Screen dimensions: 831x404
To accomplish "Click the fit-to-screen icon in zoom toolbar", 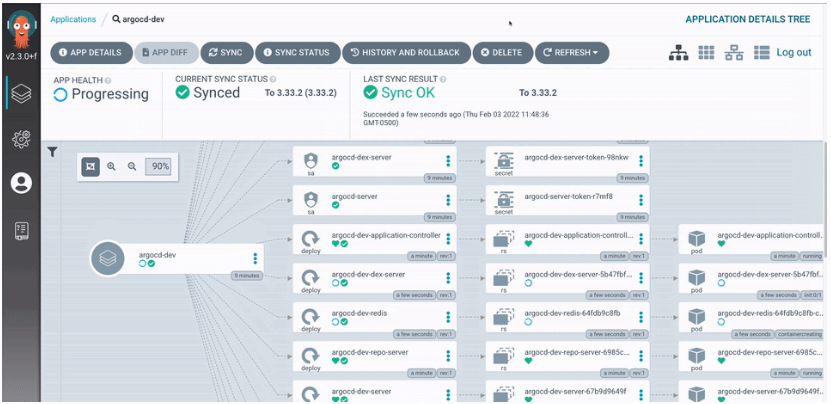I will click(x=90, y=166).
